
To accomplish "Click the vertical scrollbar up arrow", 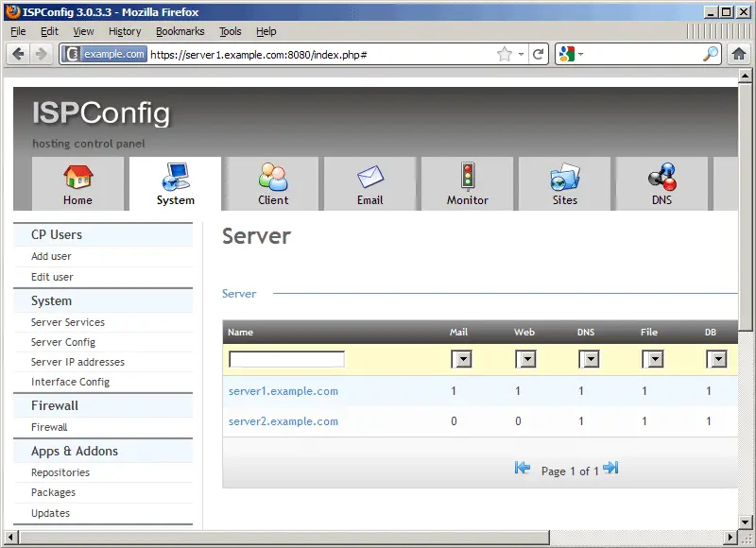I will pyautogui.click(x=745, y=76).
